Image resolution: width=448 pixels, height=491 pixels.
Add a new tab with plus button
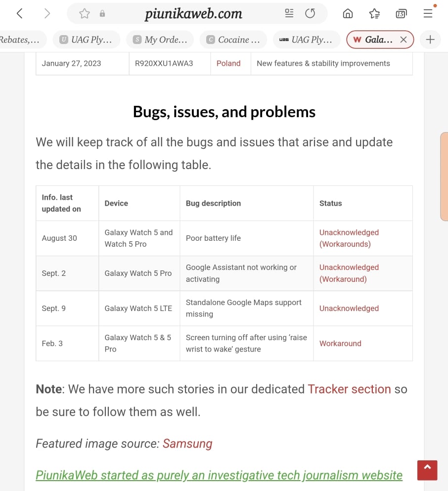pyautogui.click(x=430, y=40)
